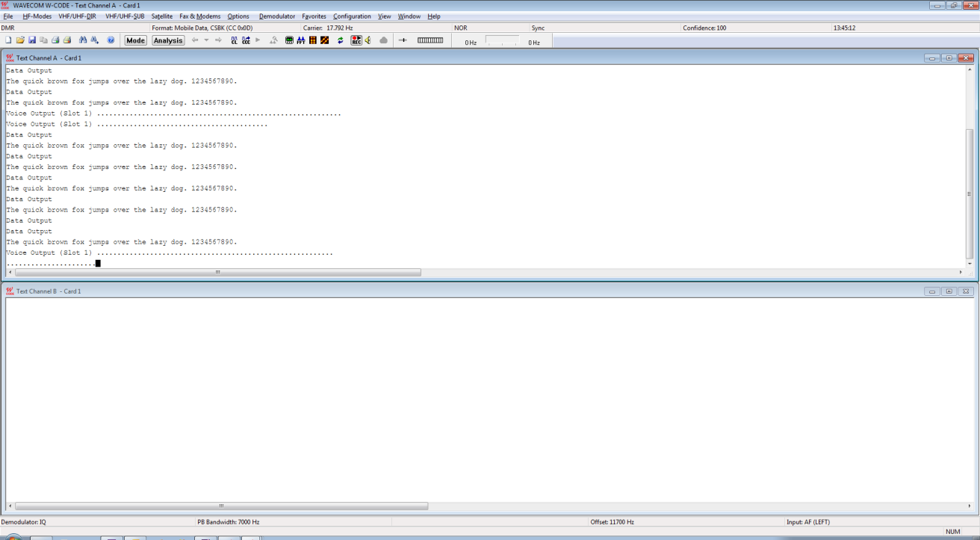Expand the VHF/UHF-DIR menu
The width and height of the screenshot is (980, 540).
(77, 16)
